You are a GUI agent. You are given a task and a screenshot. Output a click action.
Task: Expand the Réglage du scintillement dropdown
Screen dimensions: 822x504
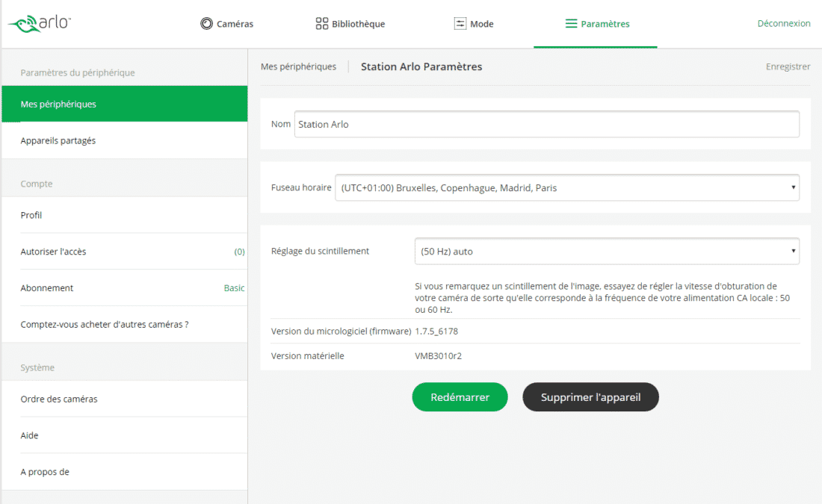click(606, 252)
